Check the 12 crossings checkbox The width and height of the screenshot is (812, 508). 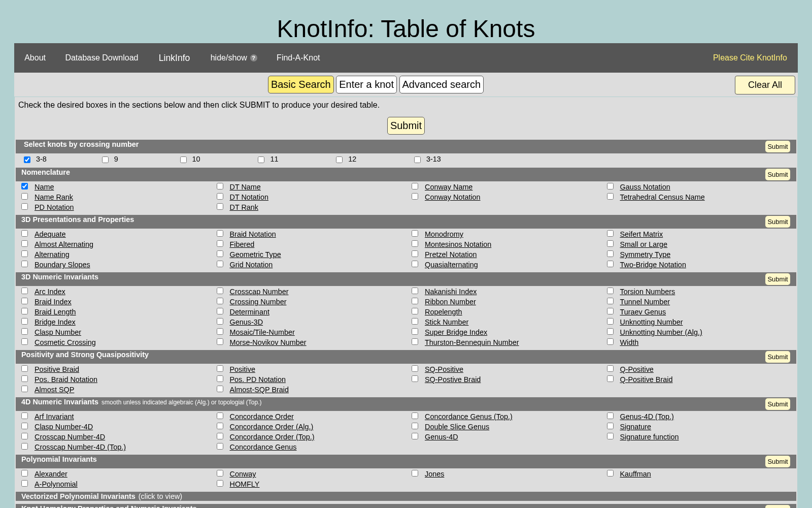pyautogui.click(x=340, y=160)
